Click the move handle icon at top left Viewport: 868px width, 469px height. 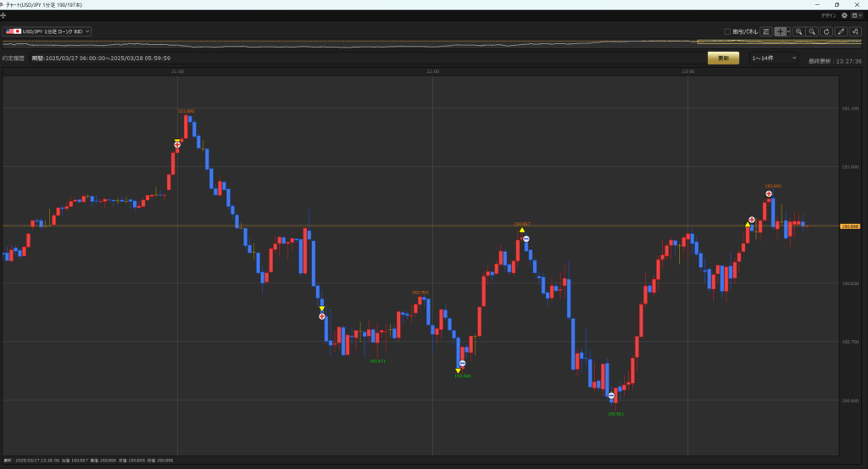[x=3, y=15]
